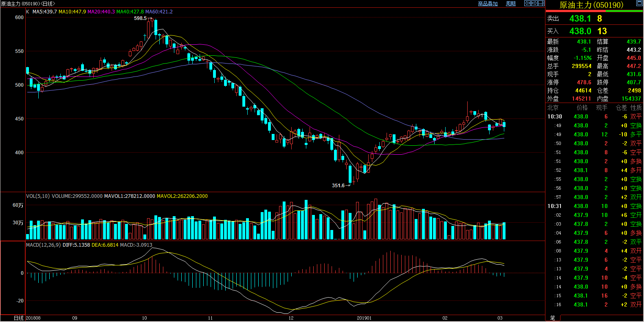Click the 现手 column header
The image size is (644, 322).
coord(602,107)
